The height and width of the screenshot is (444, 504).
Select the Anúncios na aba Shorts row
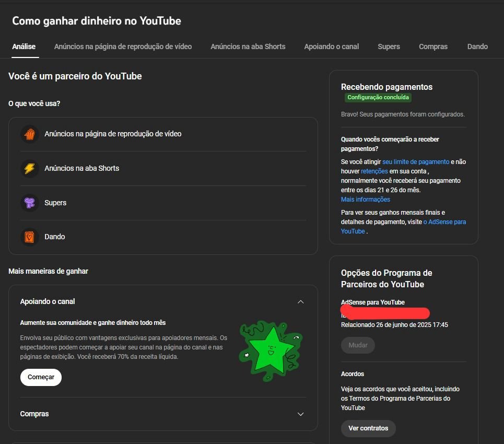[x=163, y=168]
